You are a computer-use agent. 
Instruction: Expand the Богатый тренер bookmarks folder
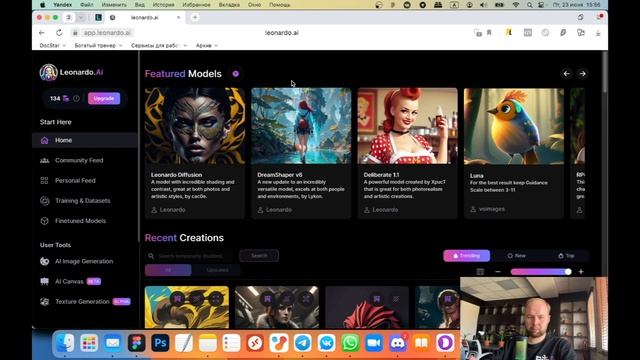[x=98, y=45]
